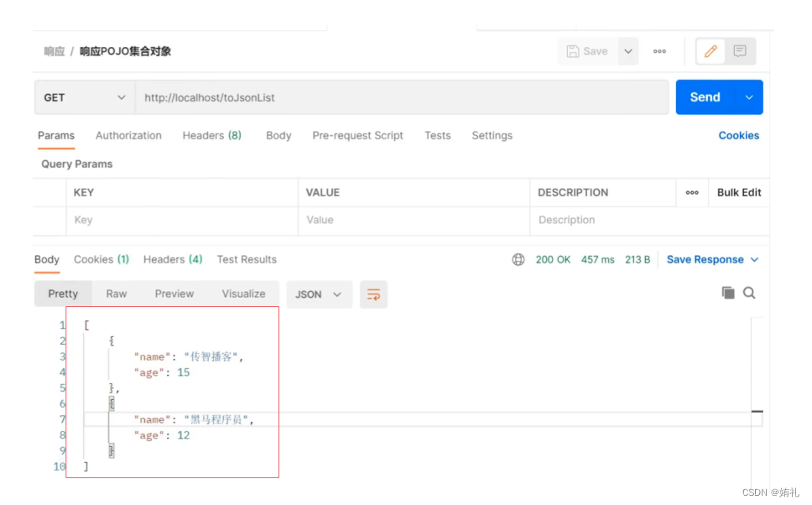Click the Description input cell
The image size is (812, 505).
click(649, 220)
